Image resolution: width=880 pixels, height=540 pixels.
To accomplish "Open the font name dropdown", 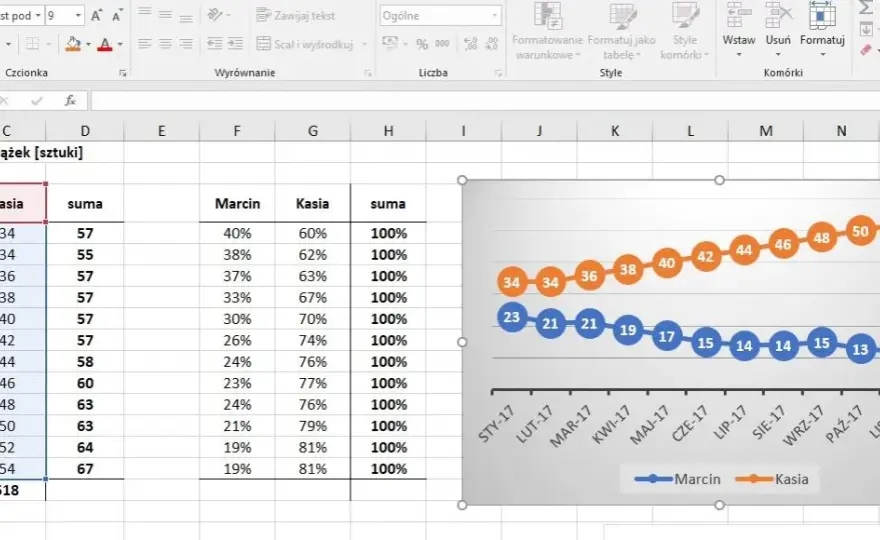I will pos(38,16).
